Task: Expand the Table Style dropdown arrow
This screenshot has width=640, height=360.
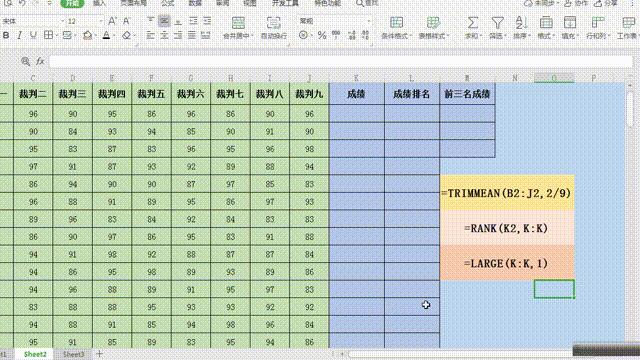Action: pos(447,36)
